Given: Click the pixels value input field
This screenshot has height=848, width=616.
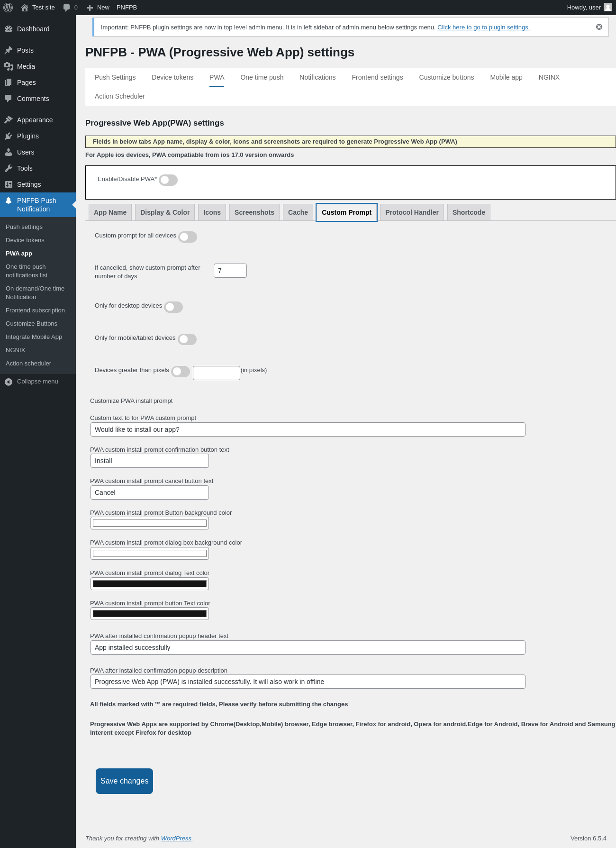Looking at the screenshot, I should click(217, 373).
